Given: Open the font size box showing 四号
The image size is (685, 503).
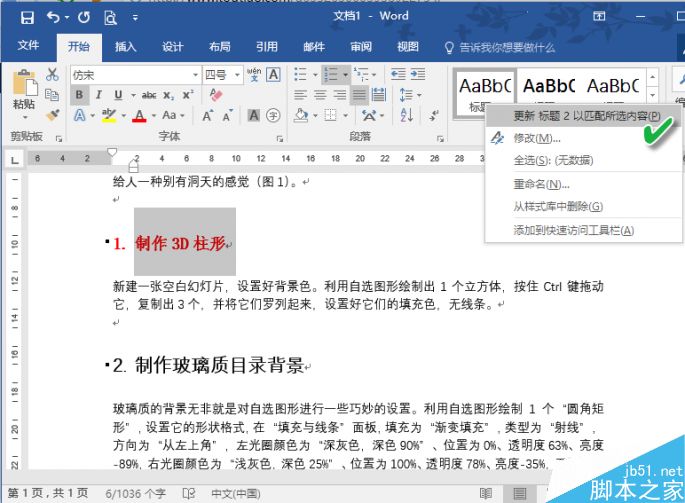Looking at the screenshot, I should tap(223, 75).
